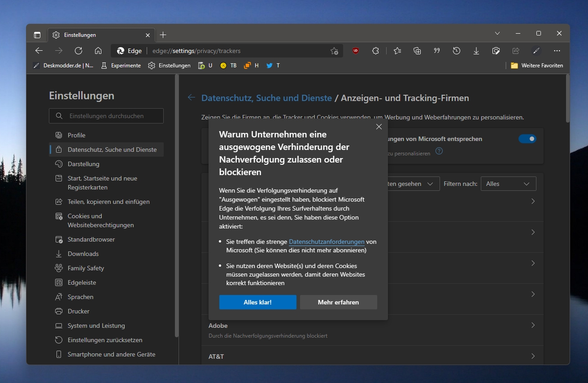Expand the Adobe tracker entry chevron
The height and width of the screenshot is (383, 588).
[533, 325]
